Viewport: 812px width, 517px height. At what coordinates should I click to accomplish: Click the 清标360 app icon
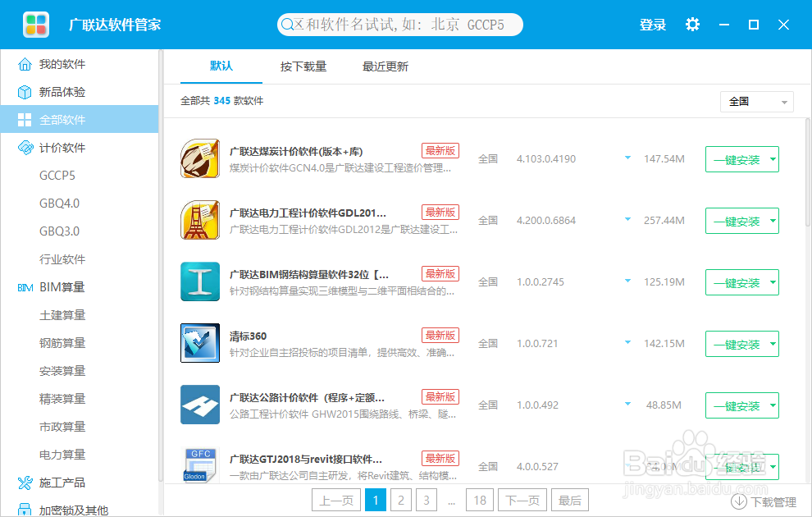pos(200,343)
